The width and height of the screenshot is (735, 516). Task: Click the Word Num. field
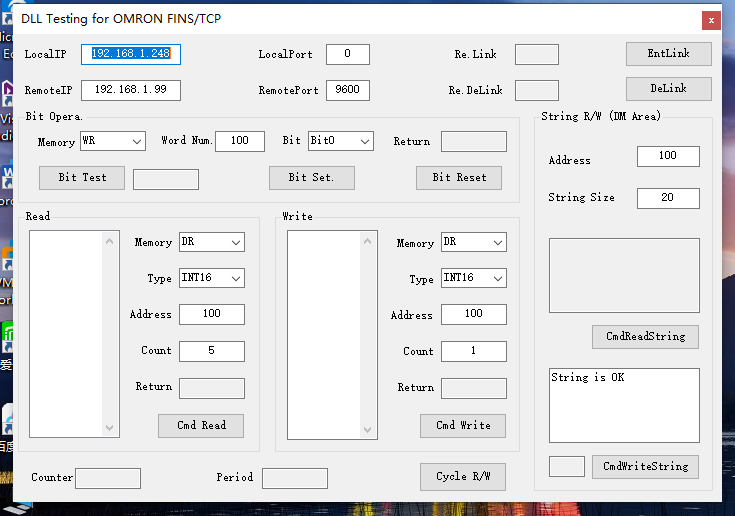[240, 141]
